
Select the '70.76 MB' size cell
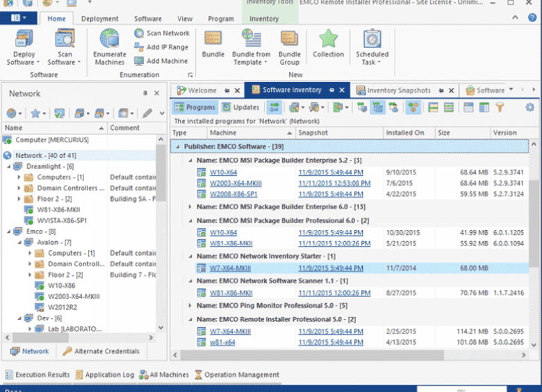474,293
